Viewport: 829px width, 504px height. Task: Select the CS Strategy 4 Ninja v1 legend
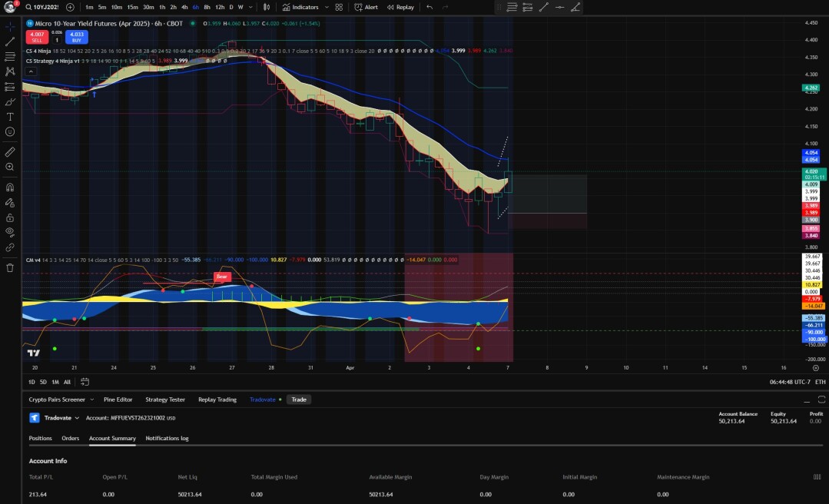(x=52, y=61)
